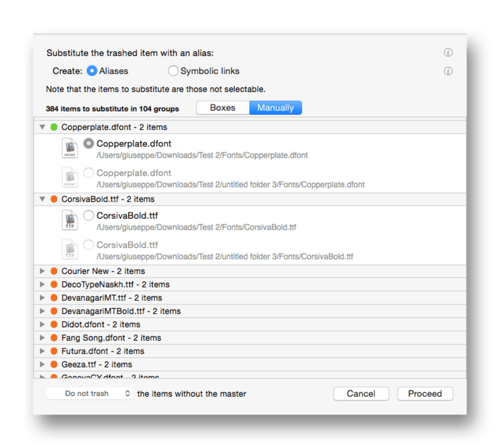Click the orange status dot for Courier New
Screen dimensions: 500x448
(x=54, y=271)
